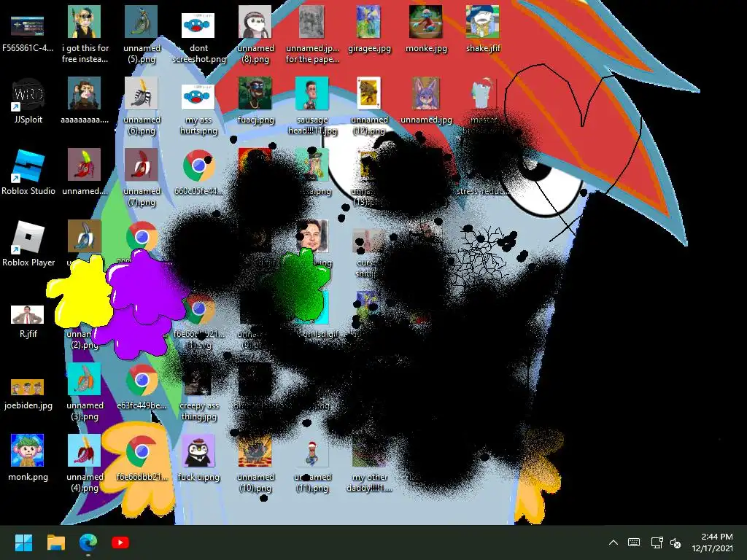Select the unnamed (6).png icon
Image resolution: width=747 pixels, height=560 pixels.
pos(142,106)
